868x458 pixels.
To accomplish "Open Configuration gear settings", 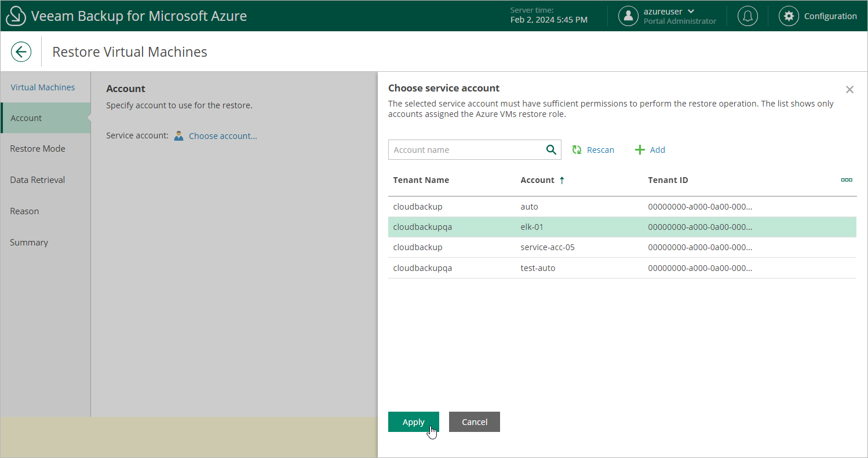I will click(x=789, y=16).
